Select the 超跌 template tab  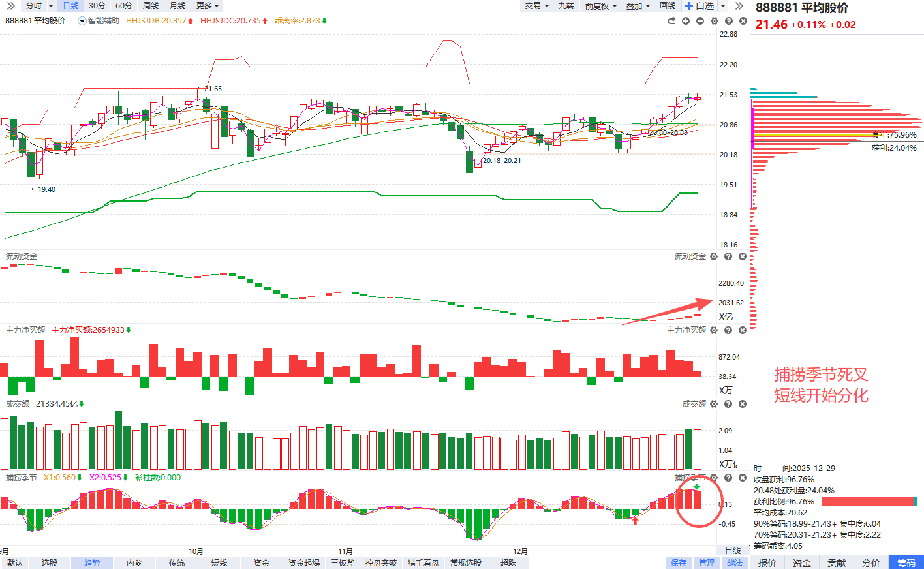(508, 562)
